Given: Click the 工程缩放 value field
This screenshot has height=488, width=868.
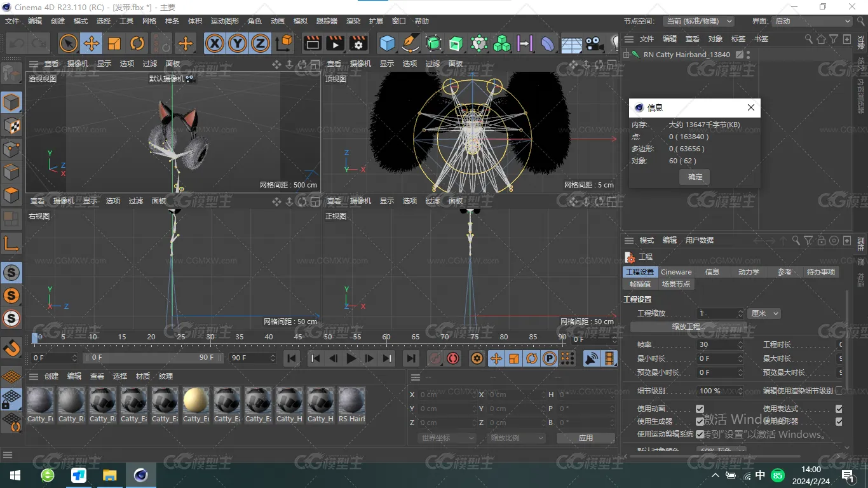Looking at the screenshot, I should tap(720, 313).
